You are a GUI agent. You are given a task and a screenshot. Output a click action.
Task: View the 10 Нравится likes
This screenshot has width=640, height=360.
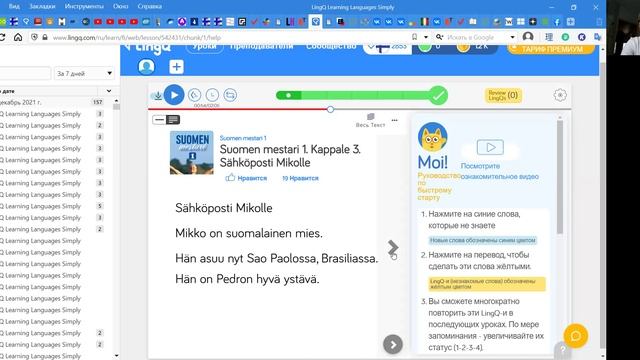(x=300, y=178)
